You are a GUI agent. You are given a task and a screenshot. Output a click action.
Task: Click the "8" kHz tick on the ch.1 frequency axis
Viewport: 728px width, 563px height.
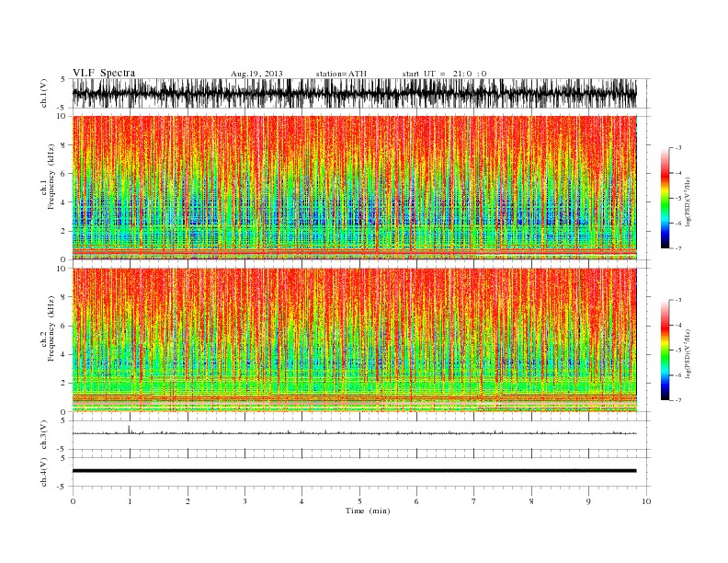[63, 145]
